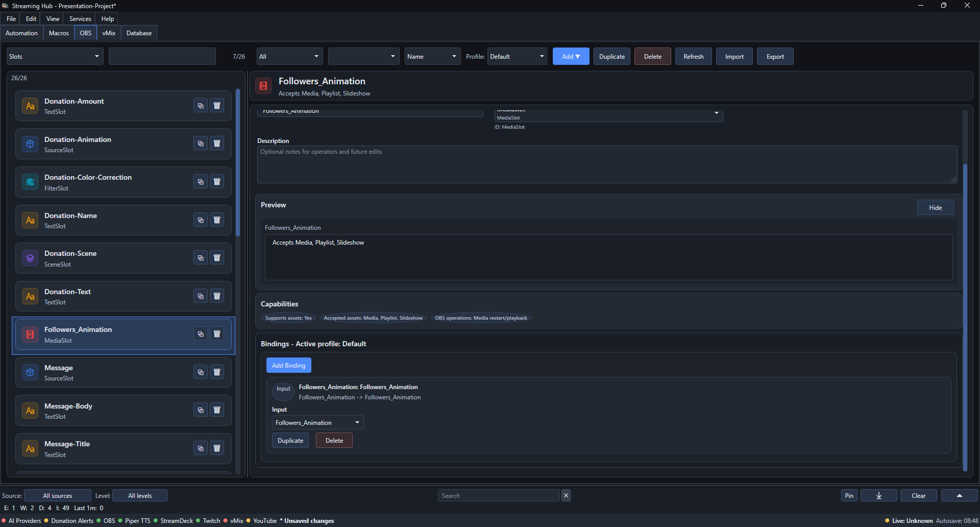Duplicate the Followers_Animation binding

pos(290,440)
